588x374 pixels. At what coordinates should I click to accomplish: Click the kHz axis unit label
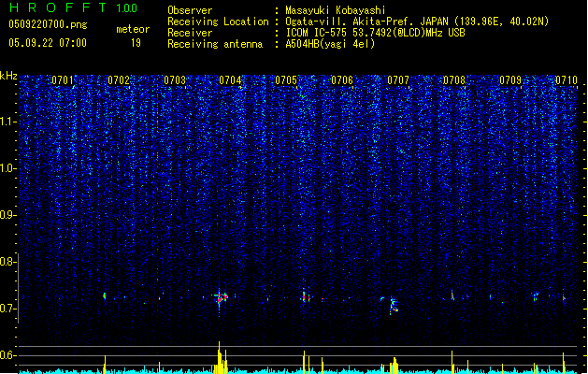click(x=8, y=76)
